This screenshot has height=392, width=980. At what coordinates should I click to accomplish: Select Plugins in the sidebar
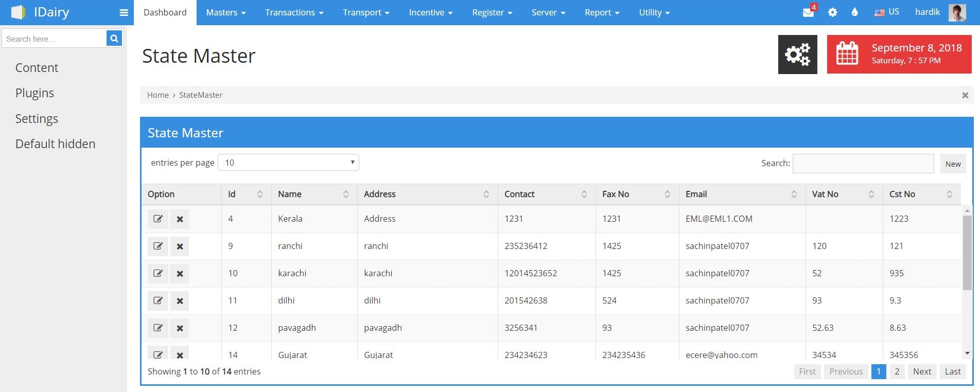(34, 93)
